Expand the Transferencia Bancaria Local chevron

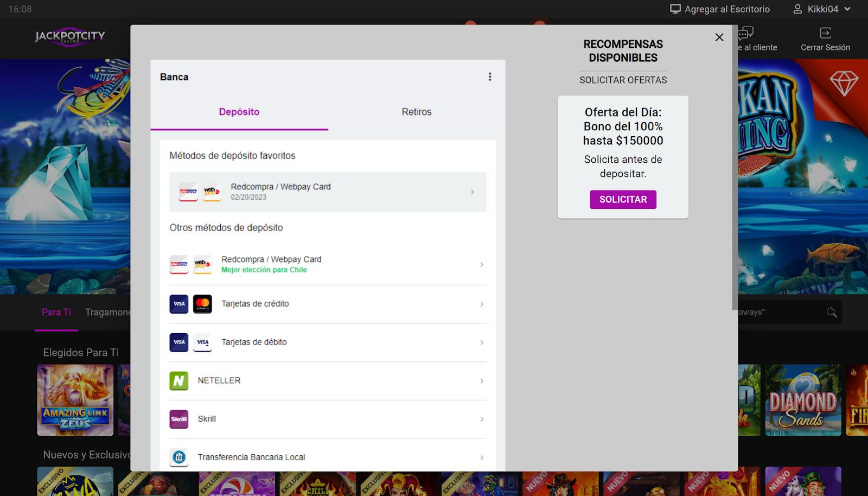click(482, 457)
